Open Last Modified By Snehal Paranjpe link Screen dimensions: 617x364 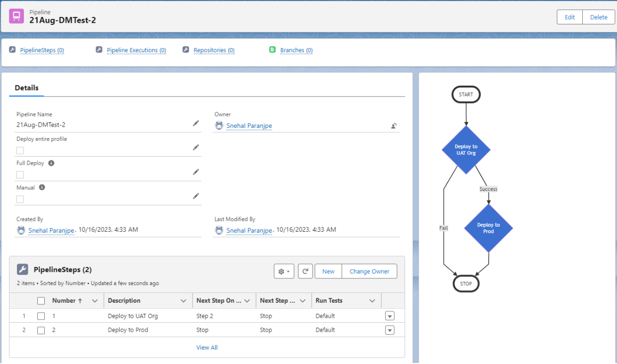(x=249, y=230)
